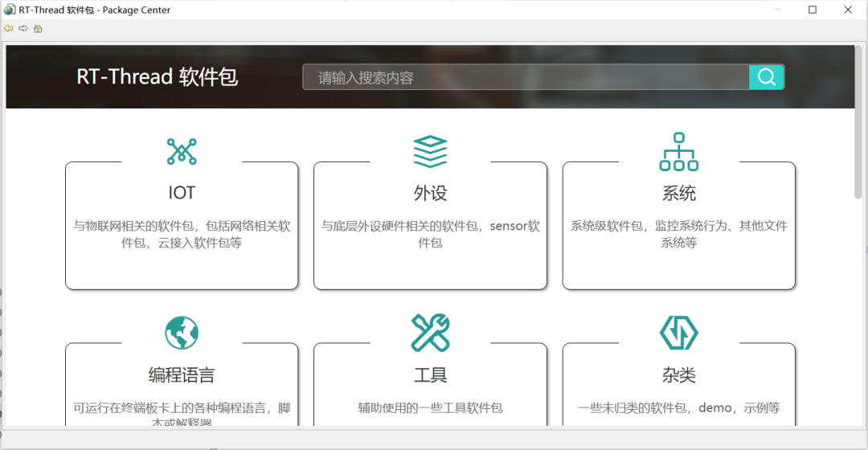
Task: Click 杂类 description mentioning demo，示例等
Action: tap(678, 408)
